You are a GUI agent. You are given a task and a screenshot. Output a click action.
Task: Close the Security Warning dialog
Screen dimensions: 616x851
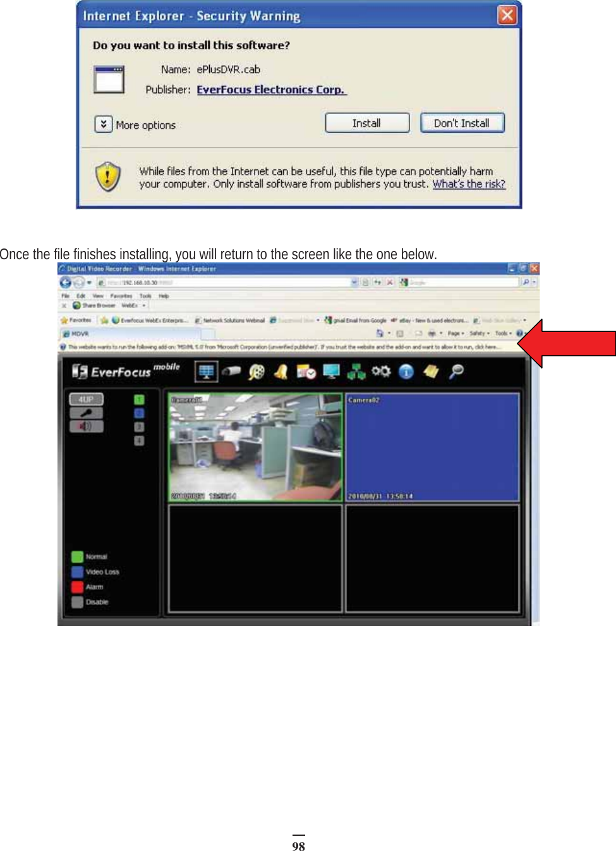[507, 15]
